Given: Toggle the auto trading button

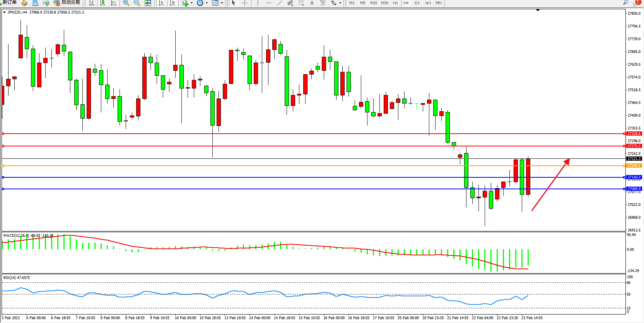Looking at the screenshot, I should pyautogui.click(x=67, y=2).
